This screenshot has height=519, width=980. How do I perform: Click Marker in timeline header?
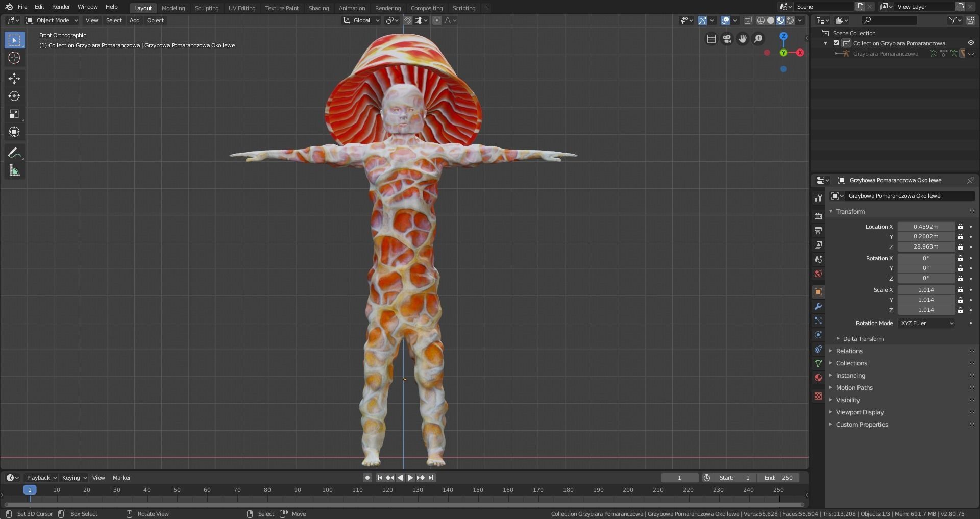121,478
